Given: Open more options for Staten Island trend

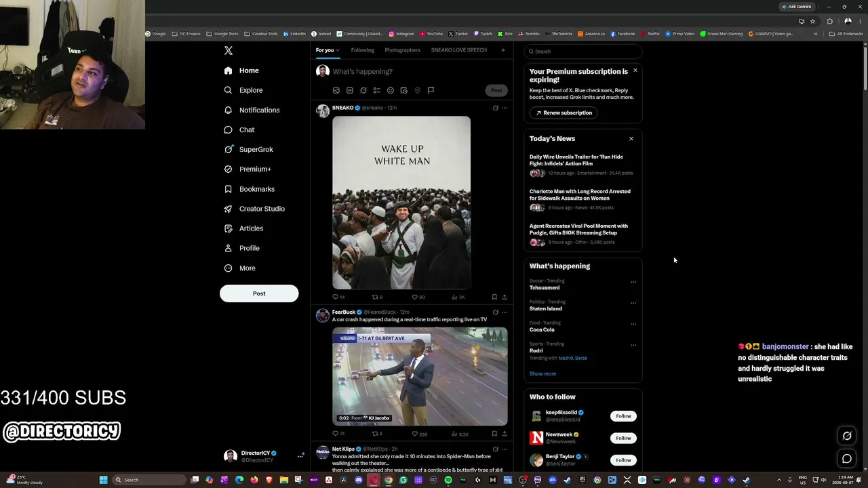Looking at the screenshot, I should [x=633, y=303].
